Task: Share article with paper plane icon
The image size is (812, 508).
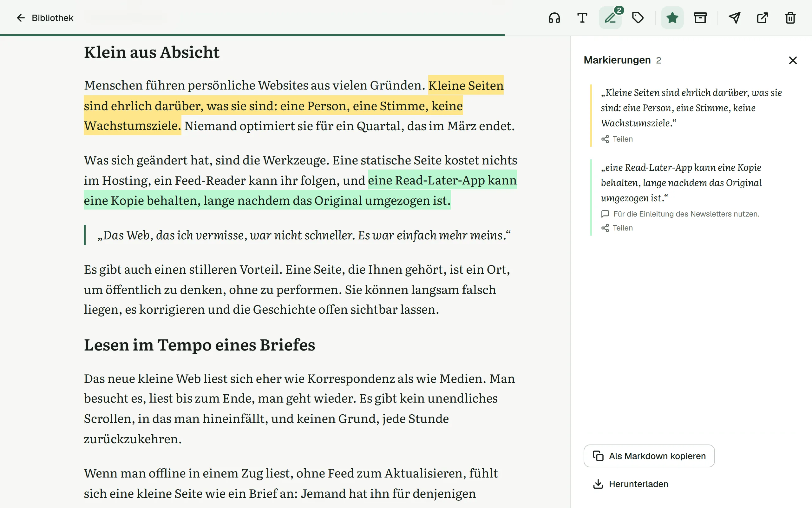Action: tap(735, 18)
